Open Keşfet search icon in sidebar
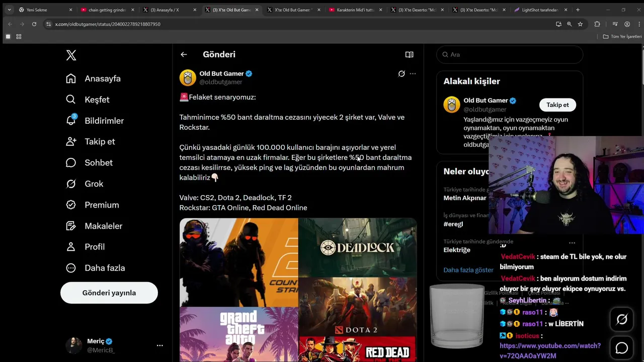Screen dimensions: 644x362 tap(71, 100)
